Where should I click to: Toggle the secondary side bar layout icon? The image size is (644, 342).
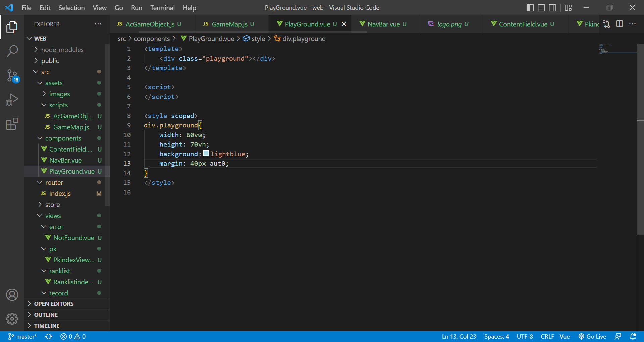click(552, 8)
